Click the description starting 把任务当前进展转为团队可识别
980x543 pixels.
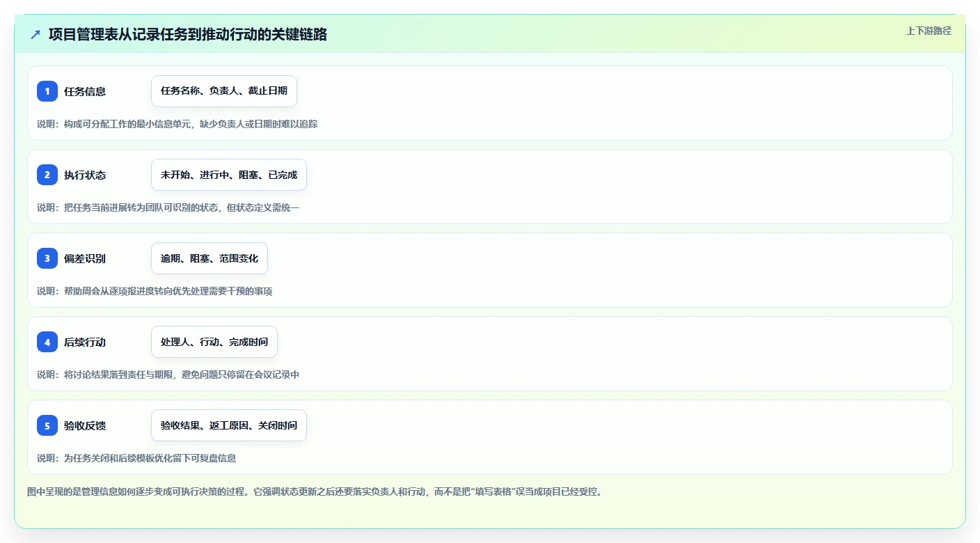(x=168, y=207)
